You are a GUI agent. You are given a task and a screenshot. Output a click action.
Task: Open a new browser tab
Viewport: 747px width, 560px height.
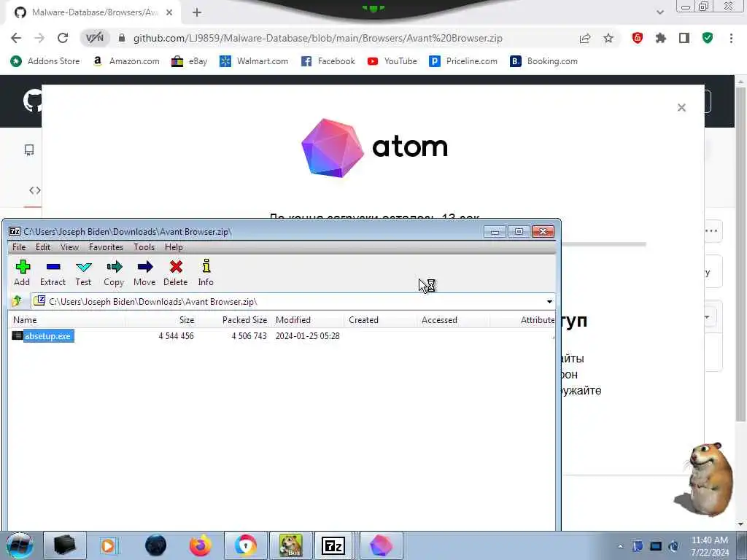[x=197, y=13]
